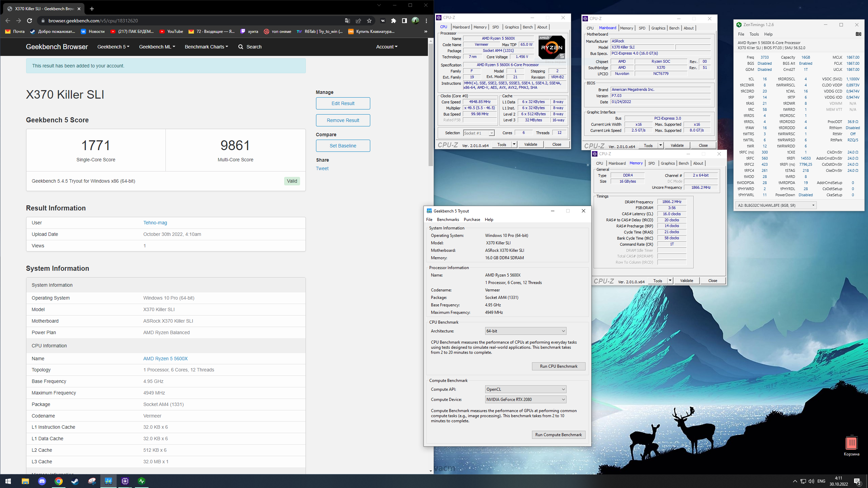The width and height of the screenshot is (868, 488).
Task: Click the Geekbench Browser Search link
Action: pyautogui.click(x=250, y=47)
